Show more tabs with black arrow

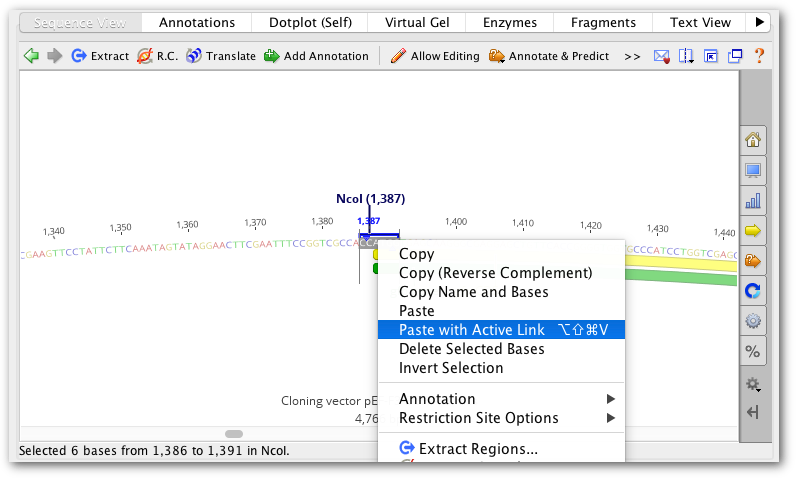759,22
